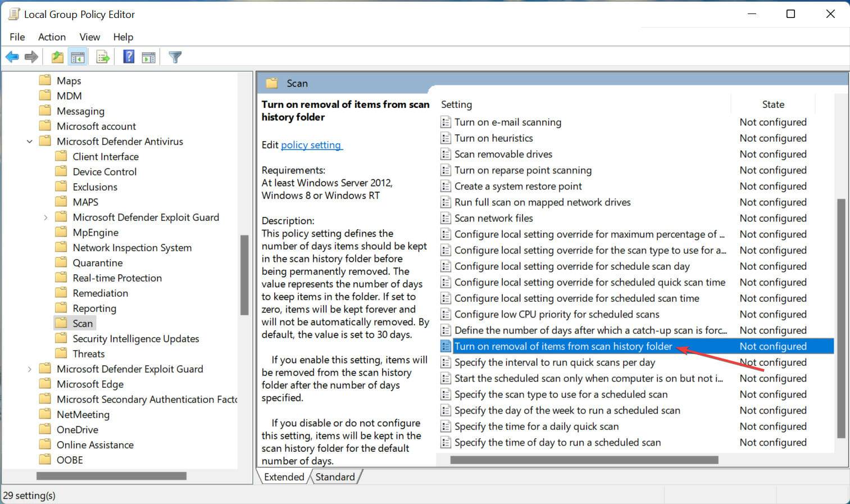Click the Up one level folder icon
The width and height of the screenshot is (850, 504).
coord(56,56)
